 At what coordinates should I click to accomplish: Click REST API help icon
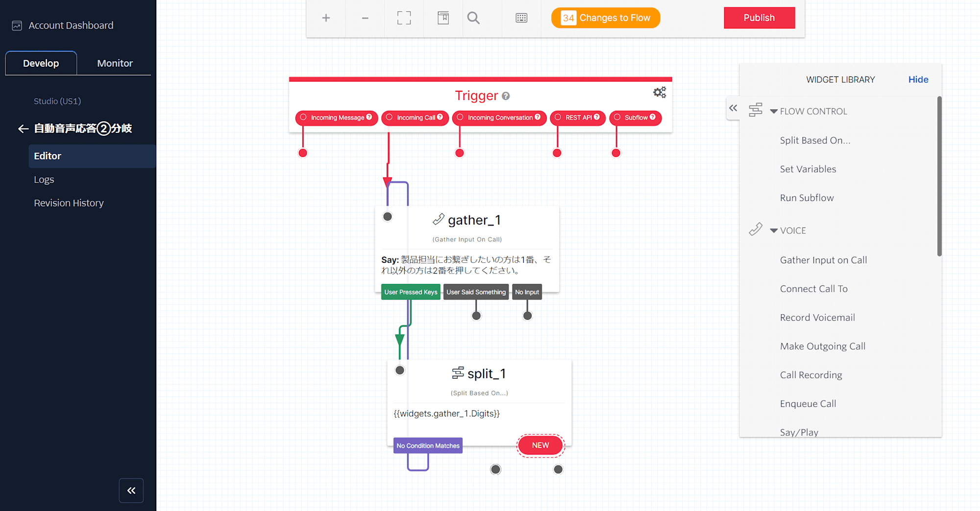[597, 117]
